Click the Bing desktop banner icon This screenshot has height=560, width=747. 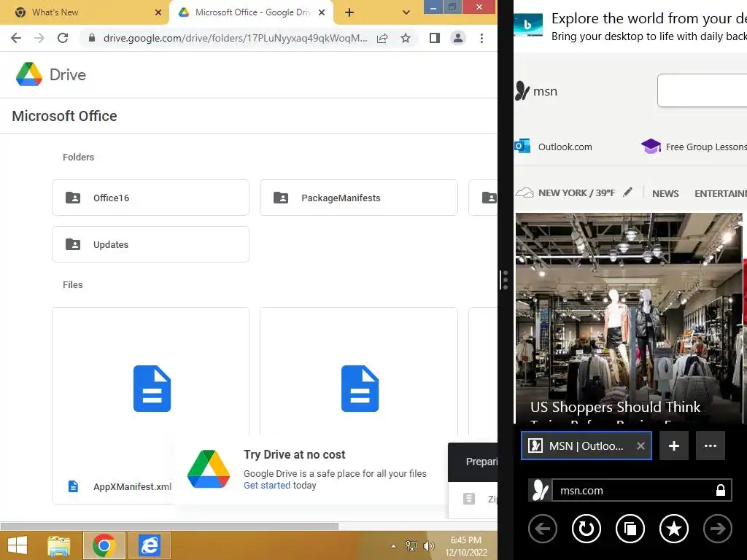[528, 25]
